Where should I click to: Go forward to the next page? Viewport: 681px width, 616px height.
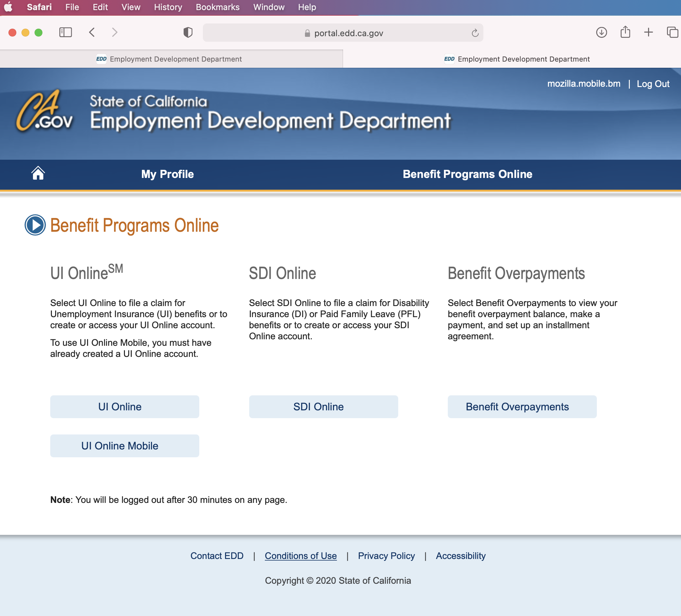pos(115,32)
